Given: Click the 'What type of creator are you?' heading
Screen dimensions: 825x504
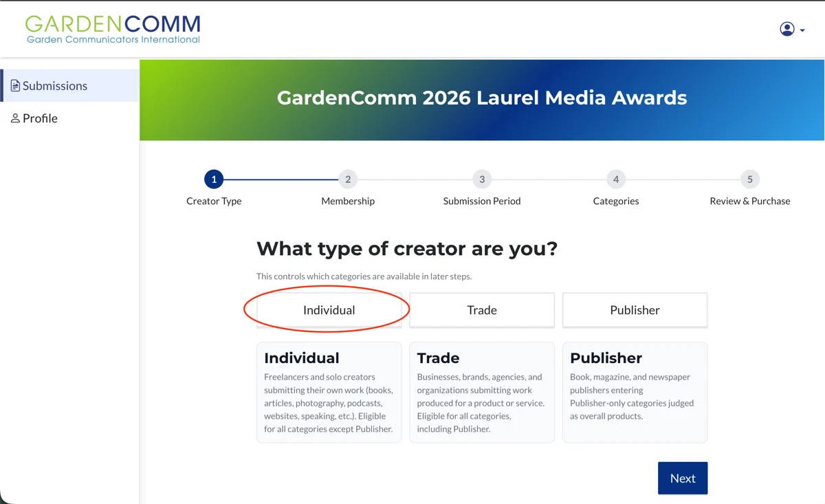Looking at the screenshot, I should [x=407, y=248].
